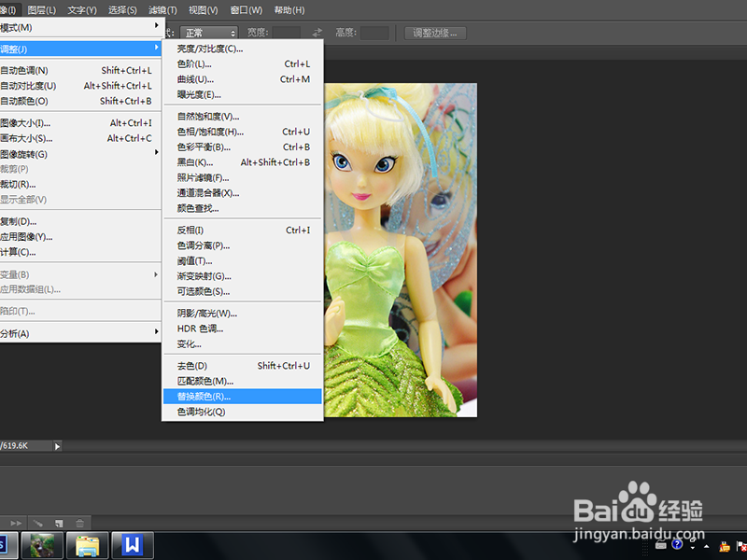Open the 图层(L) menu

coord(42,9)
